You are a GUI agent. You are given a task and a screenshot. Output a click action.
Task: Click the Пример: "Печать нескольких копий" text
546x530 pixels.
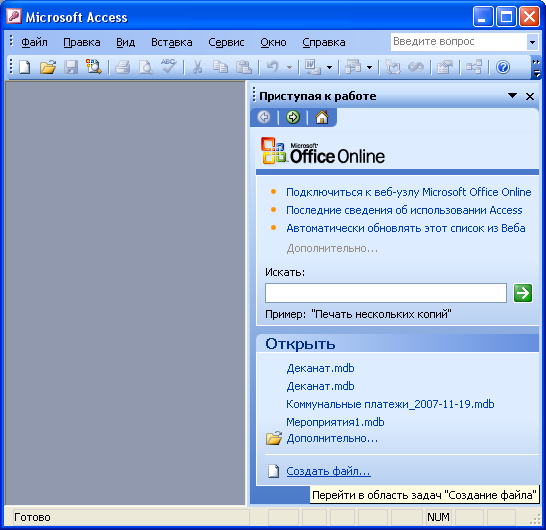(358, 314)
